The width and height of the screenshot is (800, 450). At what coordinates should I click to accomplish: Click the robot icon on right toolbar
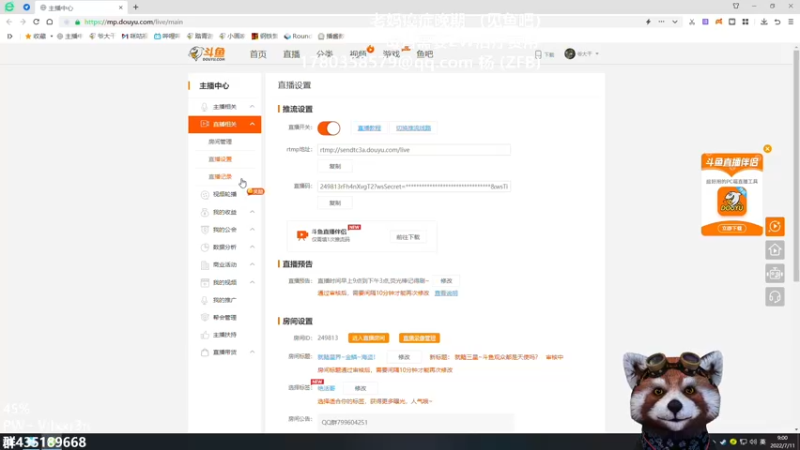click(775, 273)
